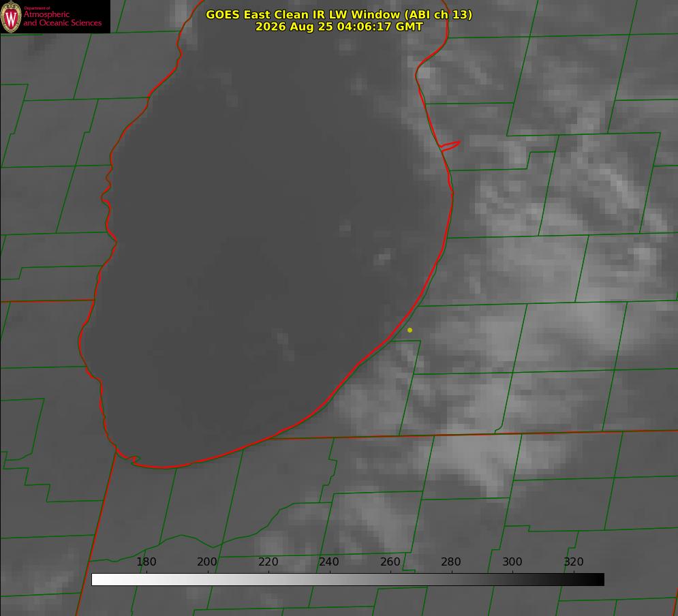Click the 200 temperature scale label
The width and height of the screenshot is (678, 616).
point(207,561)
